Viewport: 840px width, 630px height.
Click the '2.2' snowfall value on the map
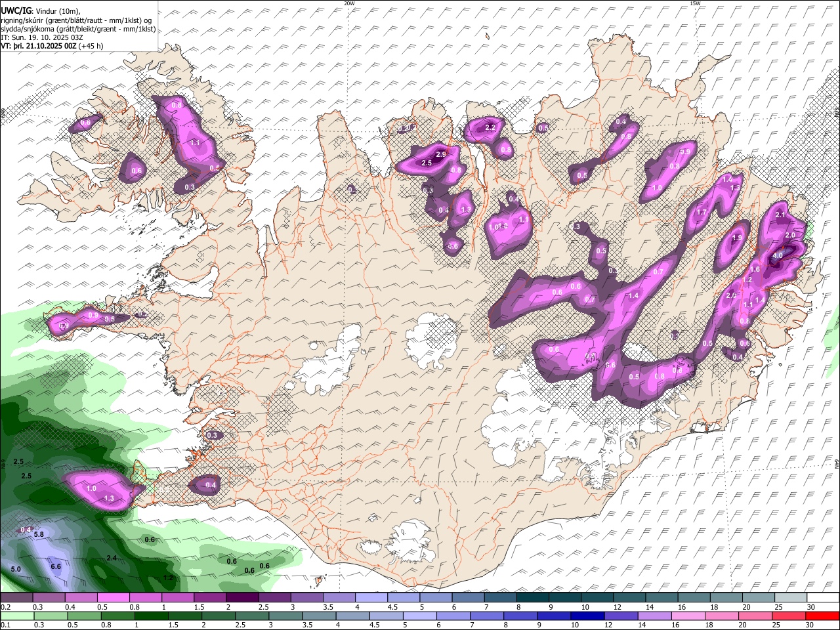point(490,127)
